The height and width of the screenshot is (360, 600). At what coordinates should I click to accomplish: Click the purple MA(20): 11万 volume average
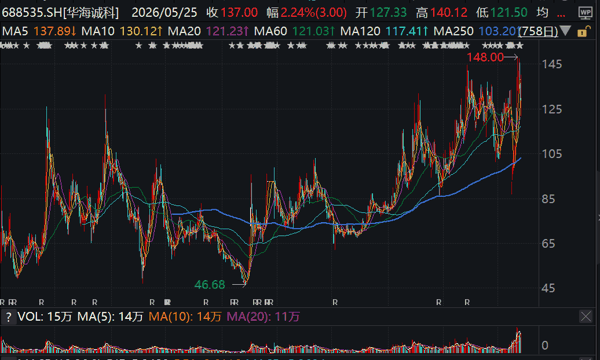point(263,317)
